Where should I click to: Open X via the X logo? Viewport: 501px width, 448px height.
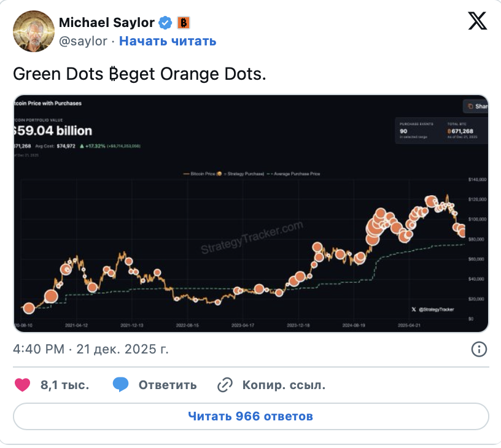click(x=477, y=21)
